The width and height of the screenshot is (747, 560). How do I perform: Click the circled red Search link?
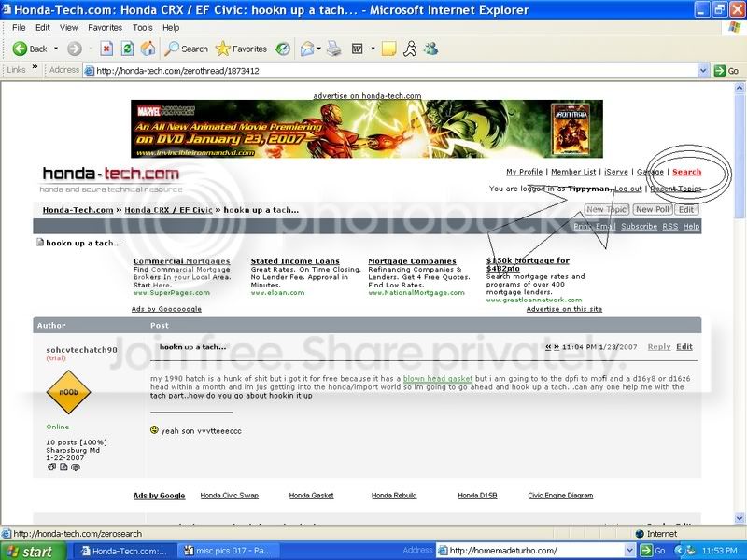(x=686, y=172)
